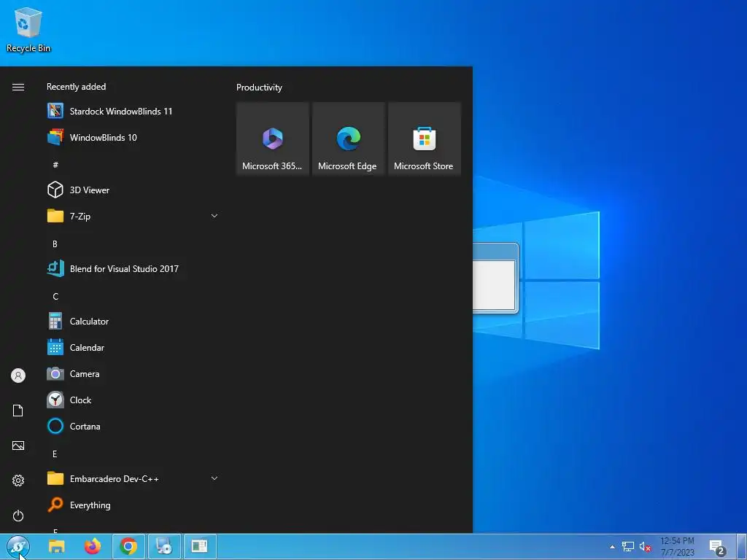Click the 'C' letter group header
The image size is (747, 560).
[x=55, y=296]
